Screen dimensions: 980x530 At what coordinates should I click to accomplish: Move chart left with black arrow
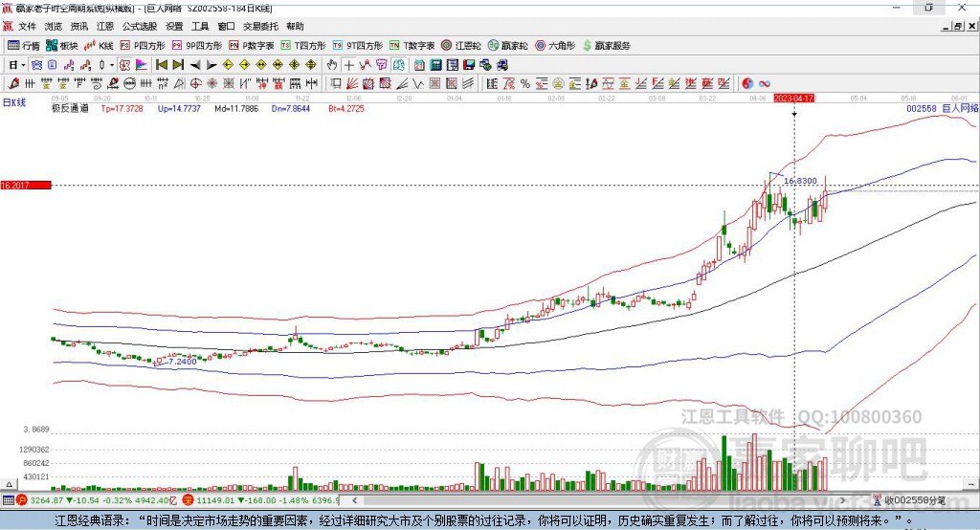pyautogui.click(x=195, y=65)
